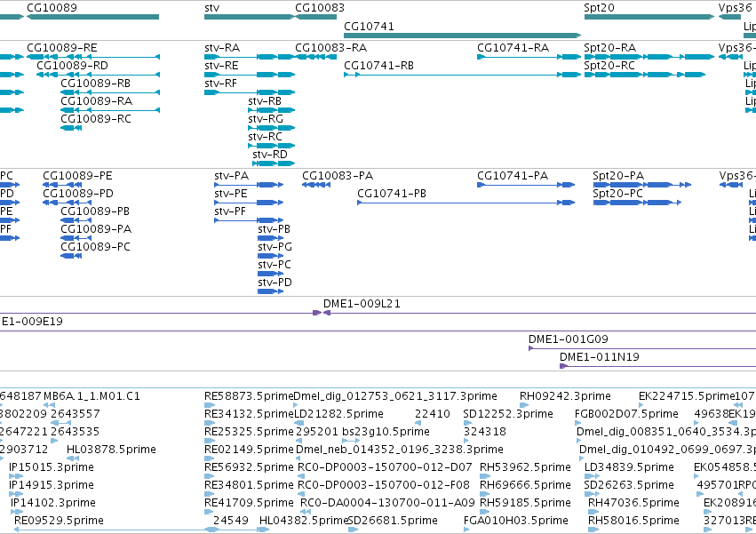This screenshot has height=534, width=756.
Task: Select the Spt20-RA transcript
Action: pyautogui.click(x=609, y=48)
